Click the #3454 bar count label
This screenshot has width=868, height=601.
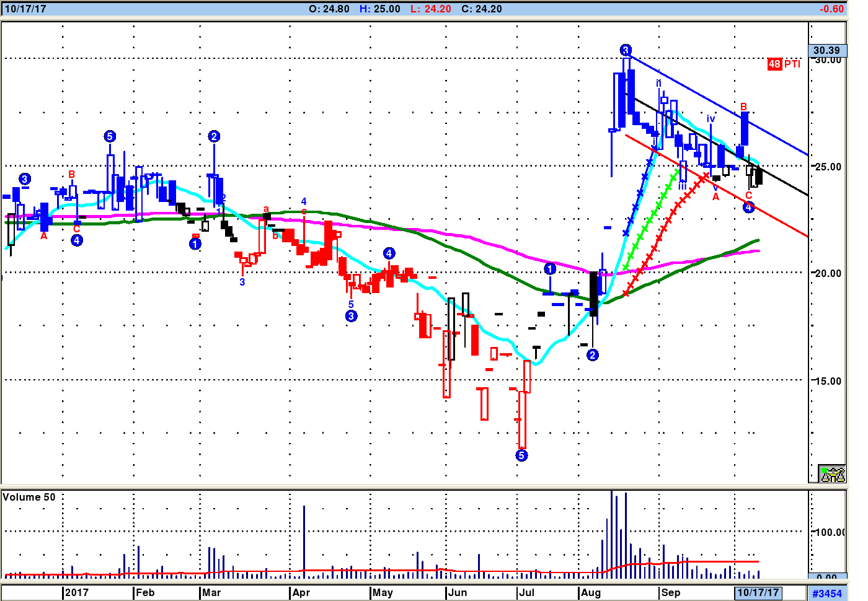pos(827,594)
